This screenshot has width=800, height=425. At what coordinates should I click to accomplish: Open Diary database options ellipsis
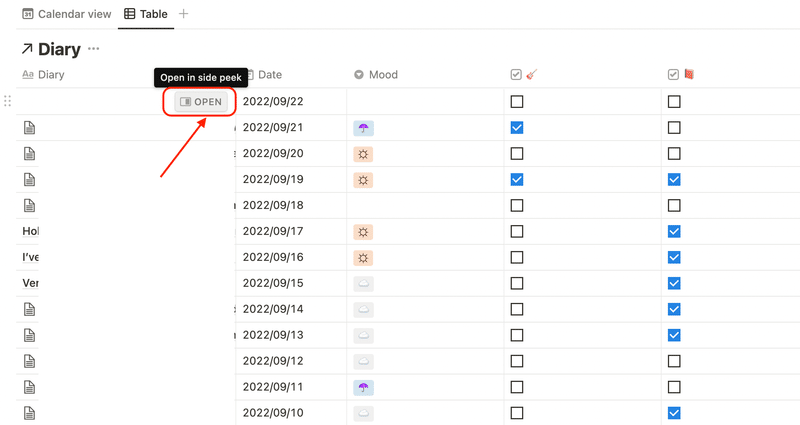(x=93, y=49)
